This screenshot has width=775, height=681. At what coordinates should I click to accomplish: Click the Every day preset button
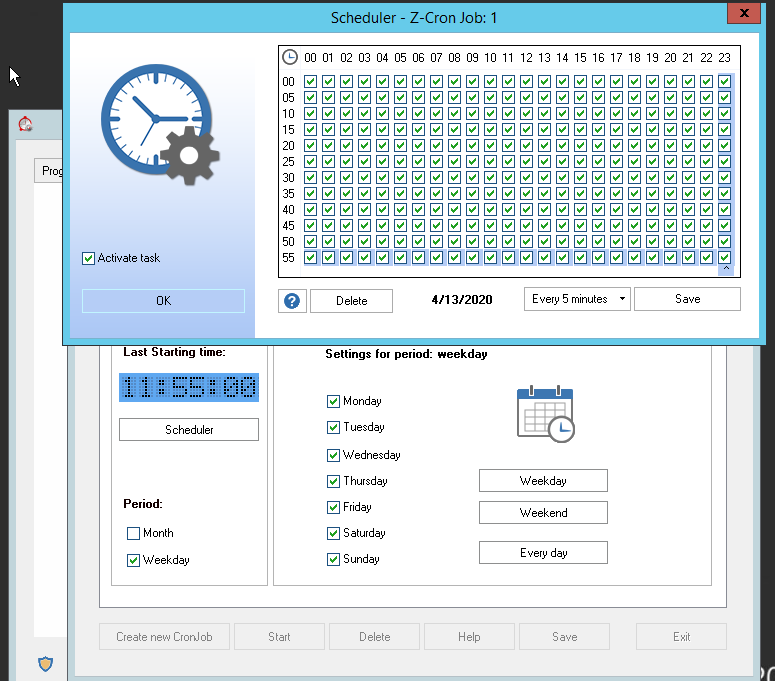point(543,553)
